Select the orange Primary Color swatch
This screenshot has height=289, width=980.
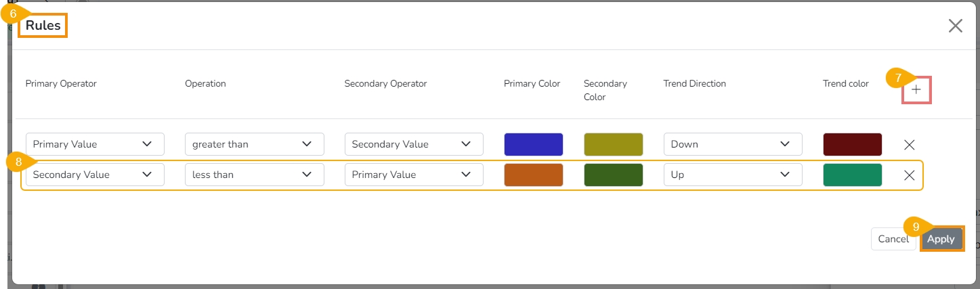point(533,175)
